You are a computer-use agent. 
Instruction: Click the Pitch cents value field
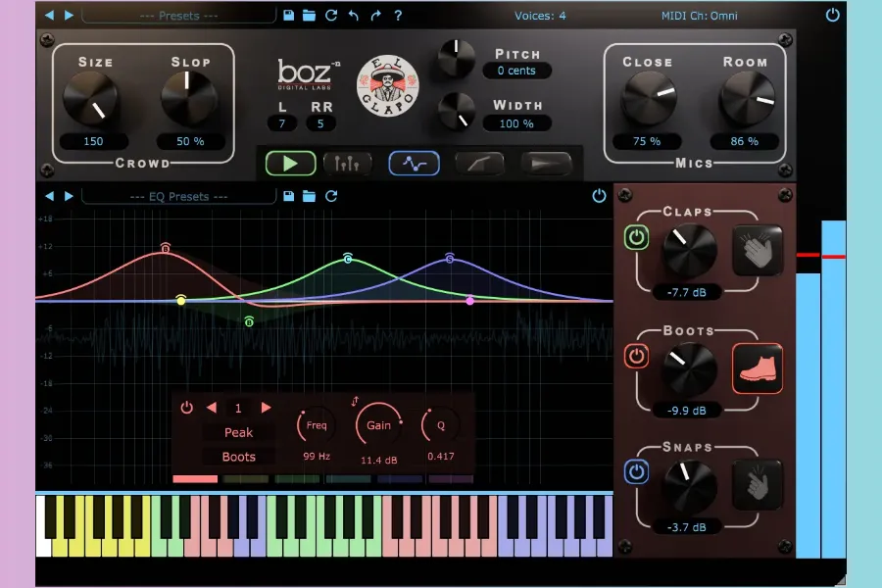click(x=516, y=71)
